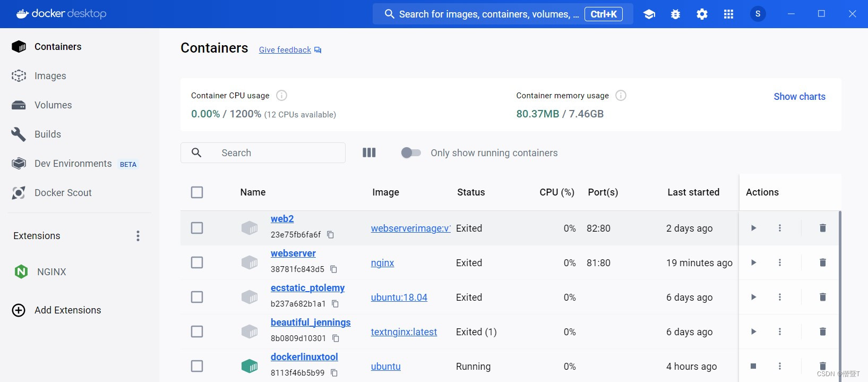Sort by the Last started column header
Image resolution: width=868 pixels, height=382 pixels.
693,192
